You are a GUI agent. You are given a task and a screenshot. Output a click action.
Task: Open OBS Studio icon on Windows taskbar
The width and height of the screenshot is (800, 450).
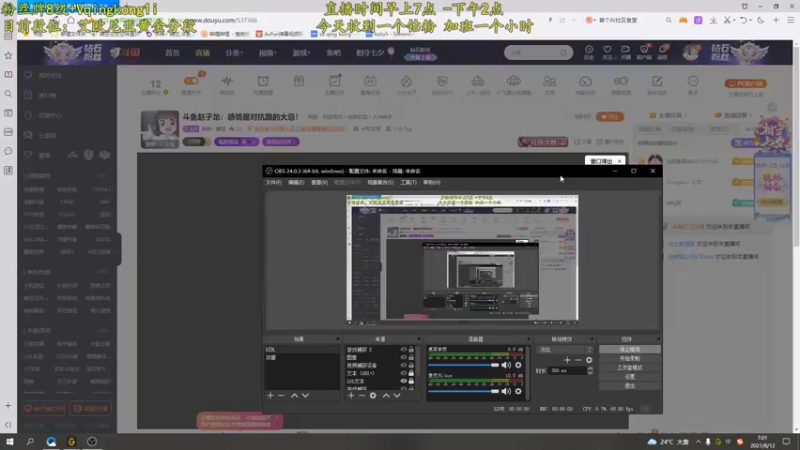coord(92,441)
